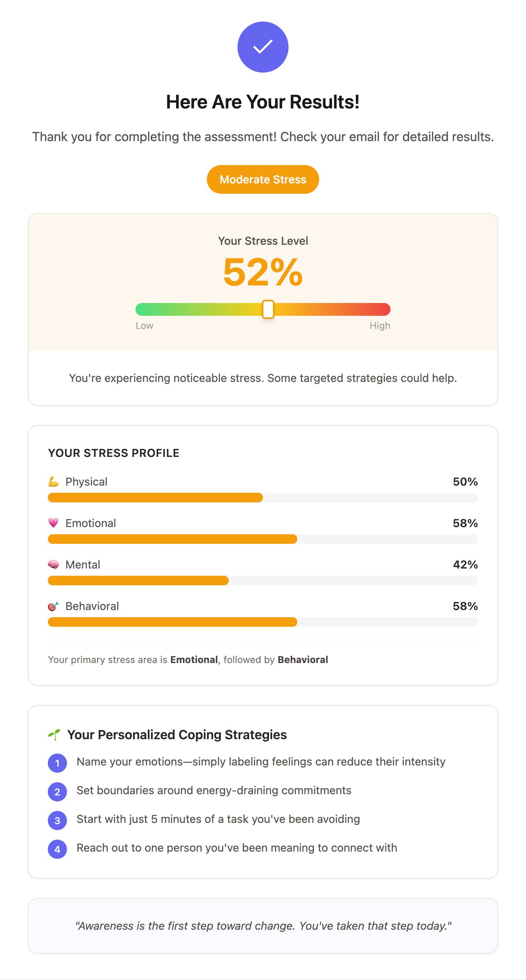Screen dimensions: 526x980
Task: Click the stress level slider handle
Action: point(268,309)
